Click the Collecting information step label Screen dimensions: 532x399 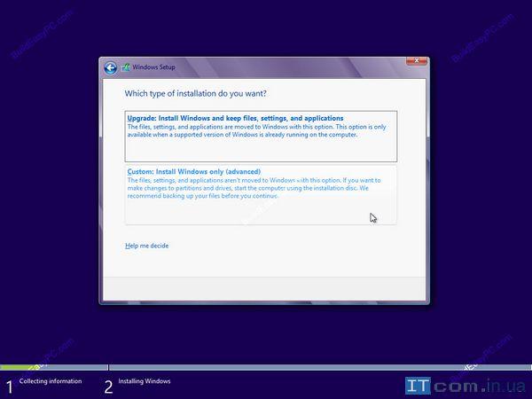coord(51,381)
